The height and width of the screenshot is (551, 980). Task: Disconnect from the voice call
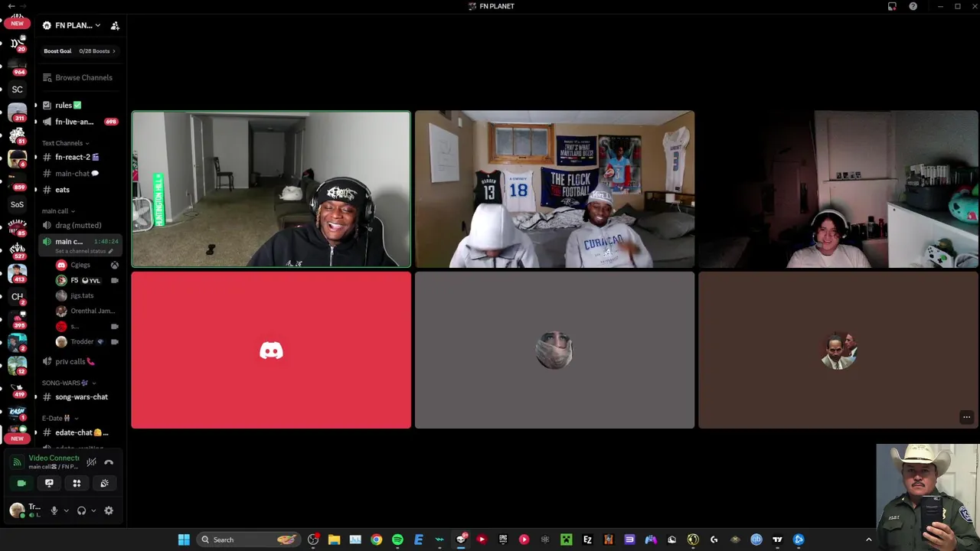pos(109,462)
